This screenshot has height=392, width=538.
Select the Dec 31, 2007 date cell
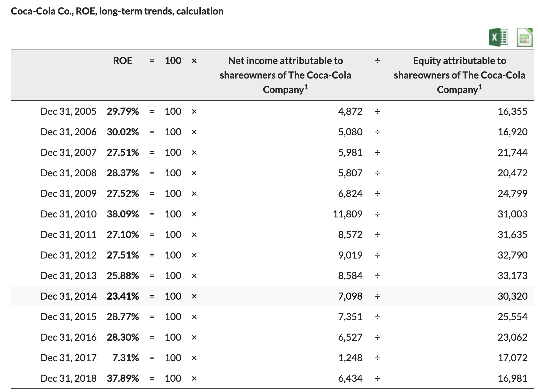69,153
